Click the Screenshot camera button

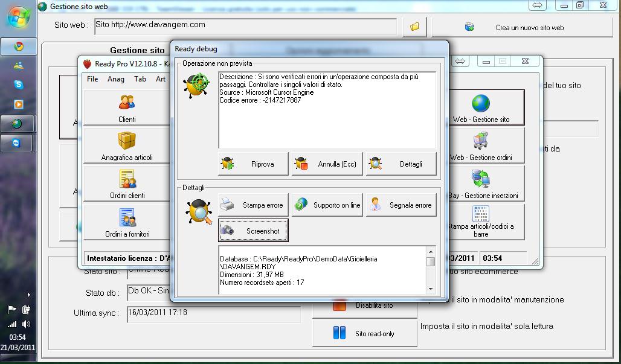pos(253,231)
